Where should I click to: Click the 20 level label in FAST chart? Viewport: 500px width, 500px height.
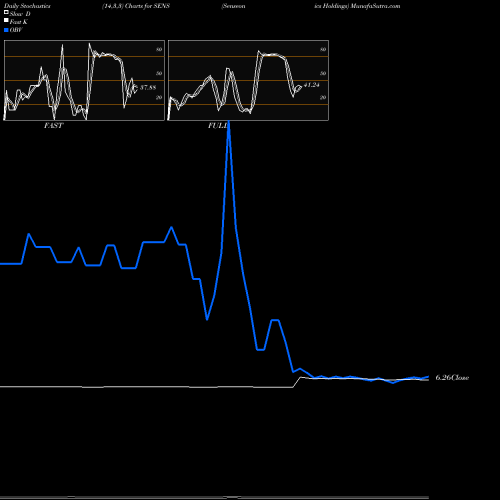click(159, 97)
